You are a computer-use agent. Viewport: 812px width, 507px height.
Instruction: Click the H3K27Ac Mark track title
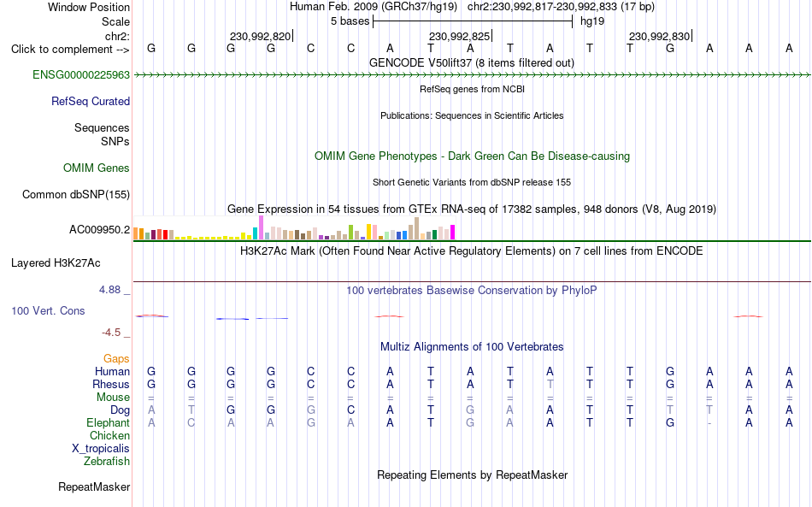472,251
